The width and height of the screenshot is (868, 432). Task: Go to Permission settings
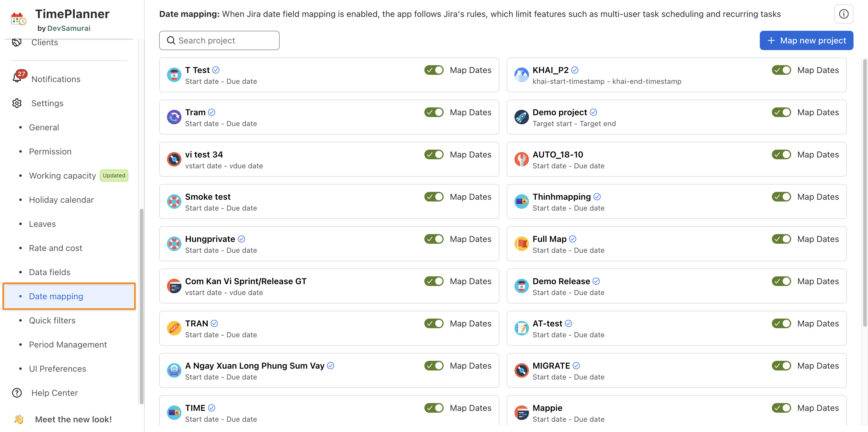click(x=50, y=151)
